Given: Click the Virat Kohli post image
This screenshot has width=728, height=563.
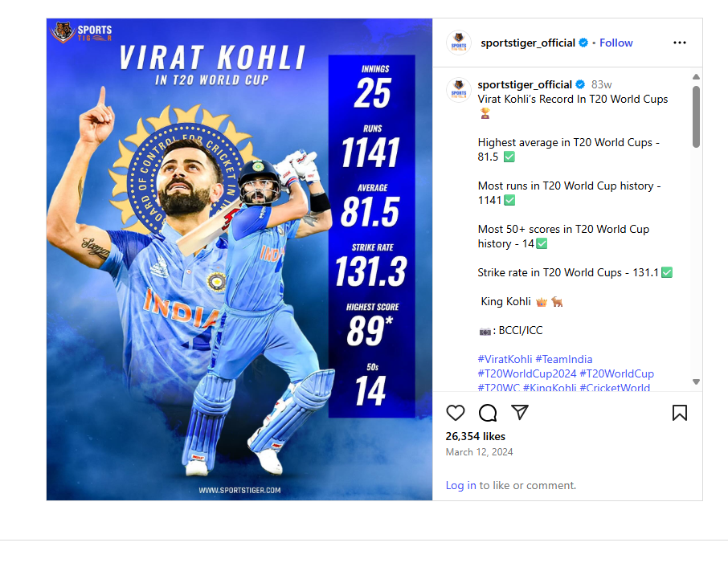Looking at the screenshot, I should pos(239,259).
